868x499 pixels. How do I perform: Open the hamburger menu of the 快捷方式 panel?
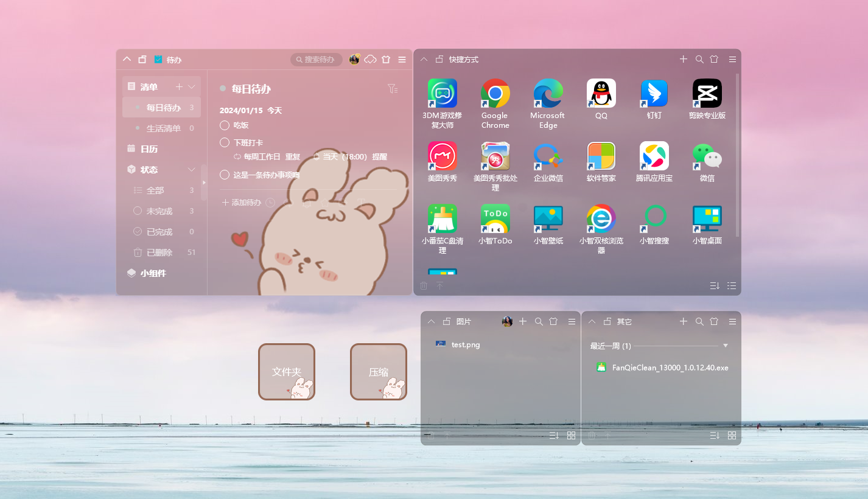click(732, 59)
